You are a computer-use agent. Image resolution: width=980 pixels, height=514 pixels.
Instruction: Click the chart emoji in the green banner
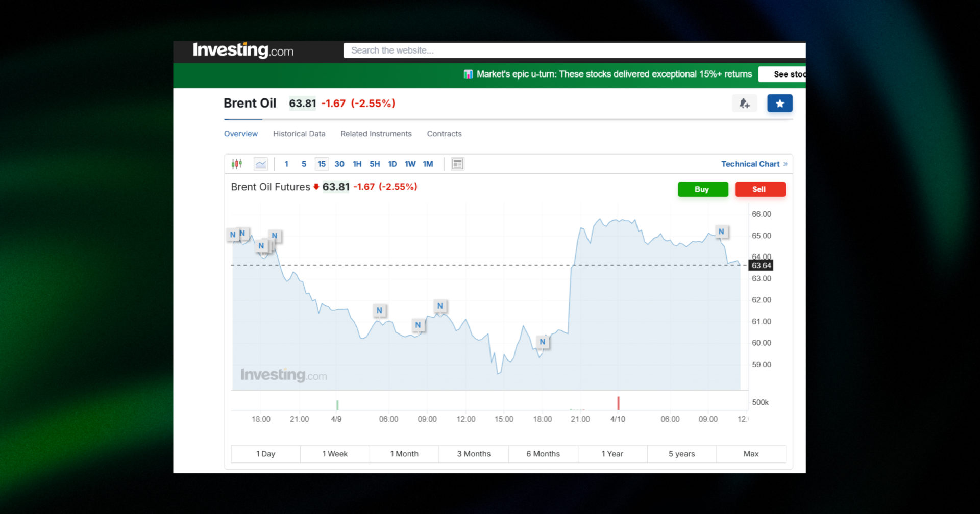coord(468,74)
